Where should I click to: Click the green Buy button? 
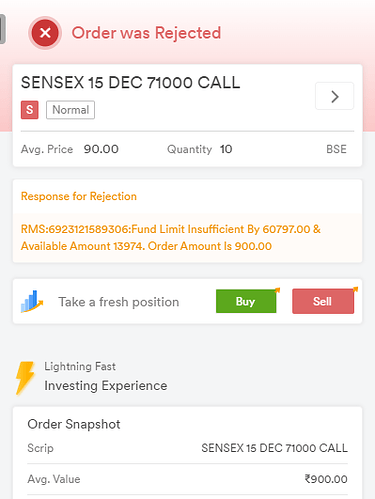click(x=246, y=301)
